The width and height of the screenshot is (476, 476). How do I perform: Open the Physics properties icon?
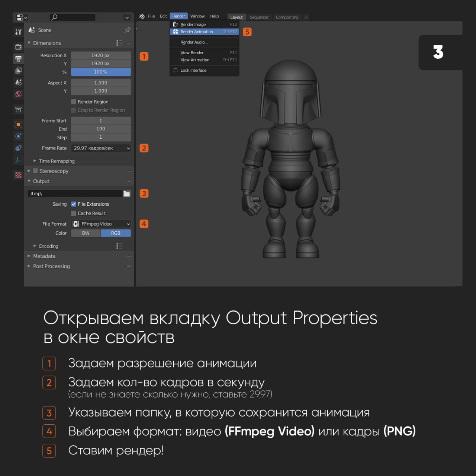pyautogui.click(x=18, y=136)
